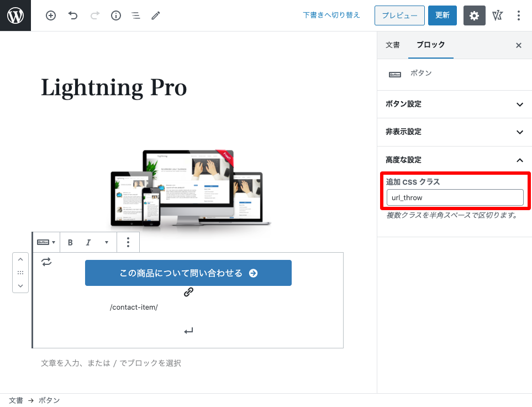Click the ボタン block icon in sidebar

click(x=394, y=75)
